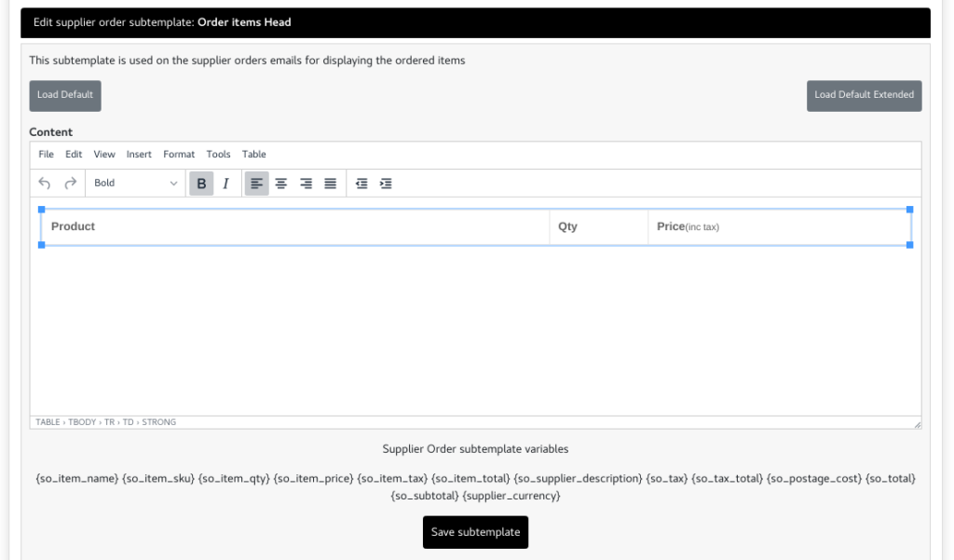Open the Tools menu
Image resolution: width=954 pixels, height=560 pixels.
coord(218,154)
